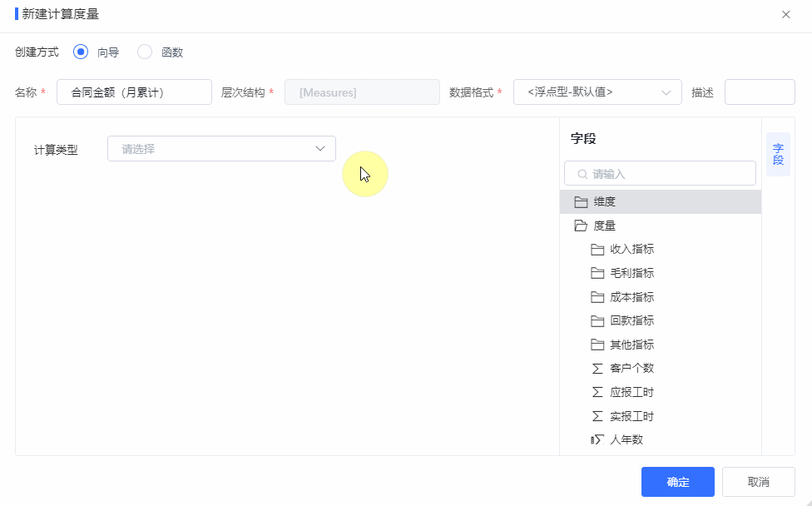812x506 pixels.
Task: Switch creation mode to 函数
Action: coord(144,52)
